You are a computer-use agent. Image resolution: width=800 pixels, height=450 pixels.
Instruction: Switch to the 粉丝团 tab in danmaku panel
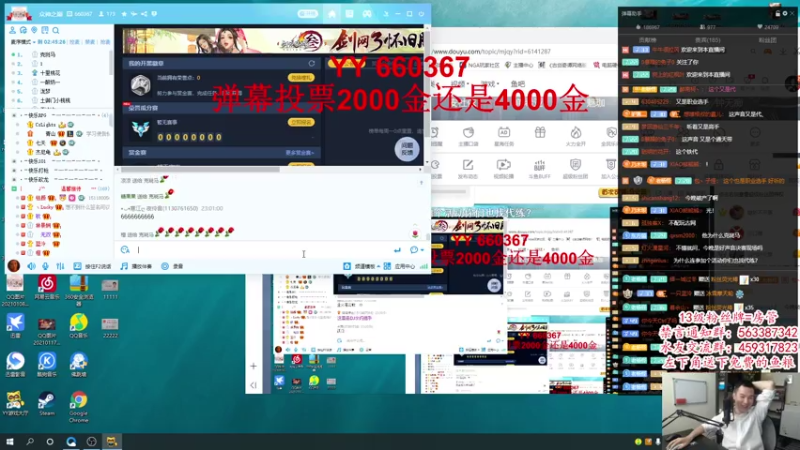point(767,40)
